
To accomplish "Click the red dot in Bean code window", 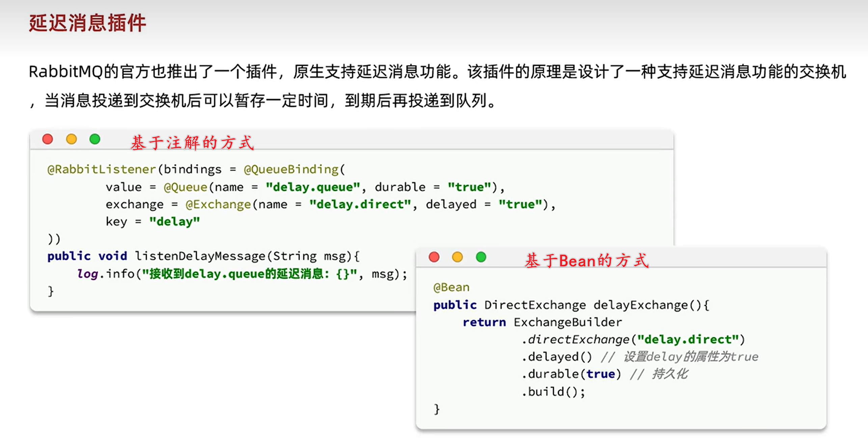I will click(434, 257).
